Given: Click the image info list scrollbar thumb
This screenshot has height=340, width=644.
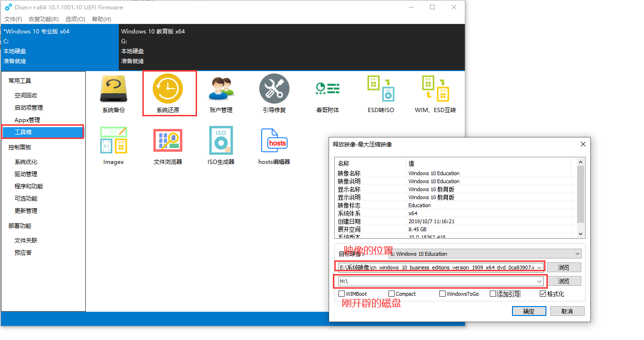Looking at the screenshot, I should point(580,195).
